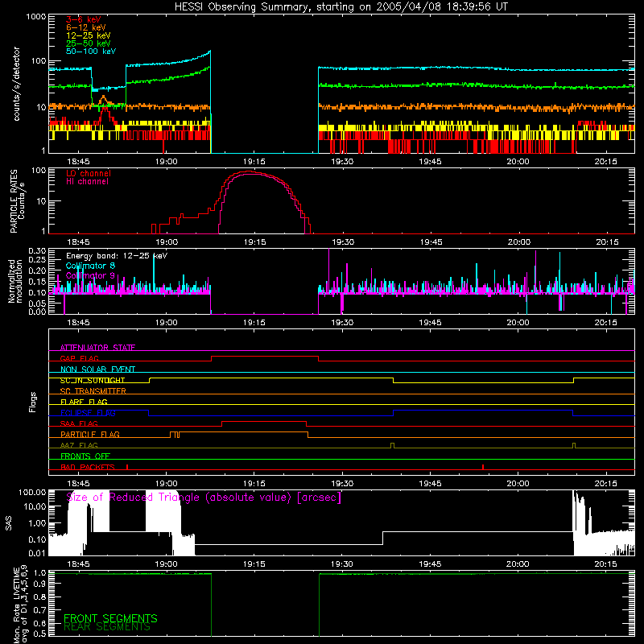Select the ATTENUATOR_STATE flag label
Image resolution: width=644 pixels, height=644 pixels.
[x=97, y=348]
